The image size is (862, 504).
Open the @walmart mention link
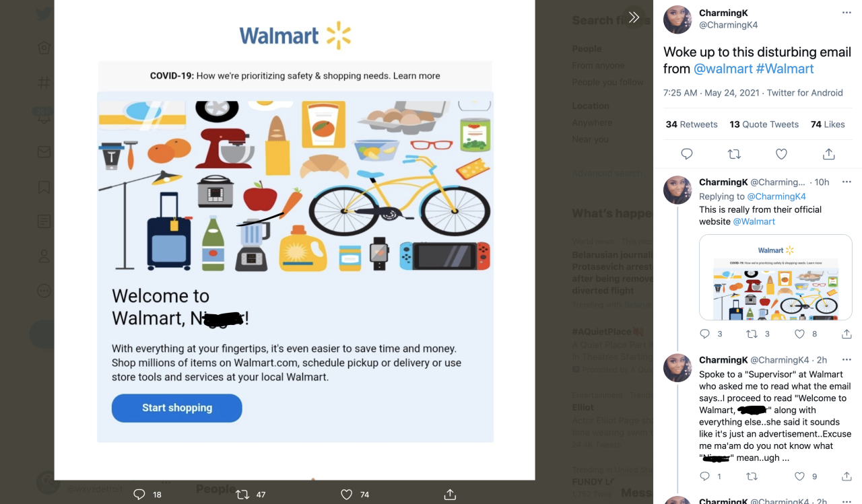click(723, 69)
